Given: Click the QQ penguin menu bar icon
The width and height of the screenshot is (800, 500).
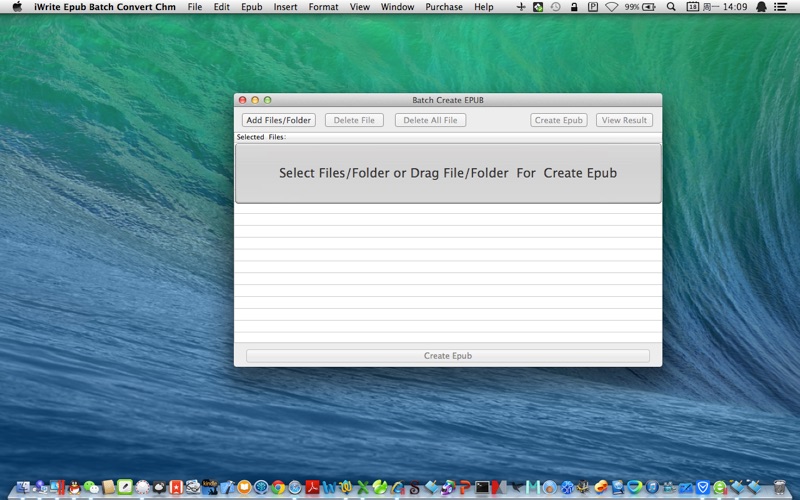Looking at the screenshot, I should coord(761,7).
